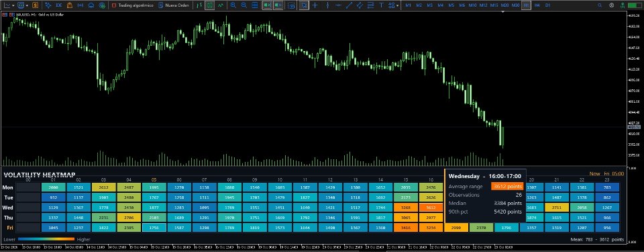Select the horizontal line tool
Screen dimensions: 644x252
coord(338,5)
